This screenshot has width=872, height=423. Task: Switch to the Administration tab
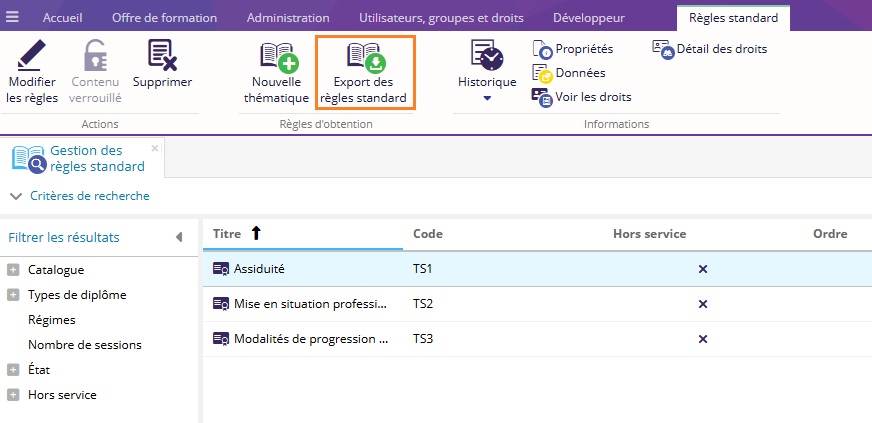[288, 18]
